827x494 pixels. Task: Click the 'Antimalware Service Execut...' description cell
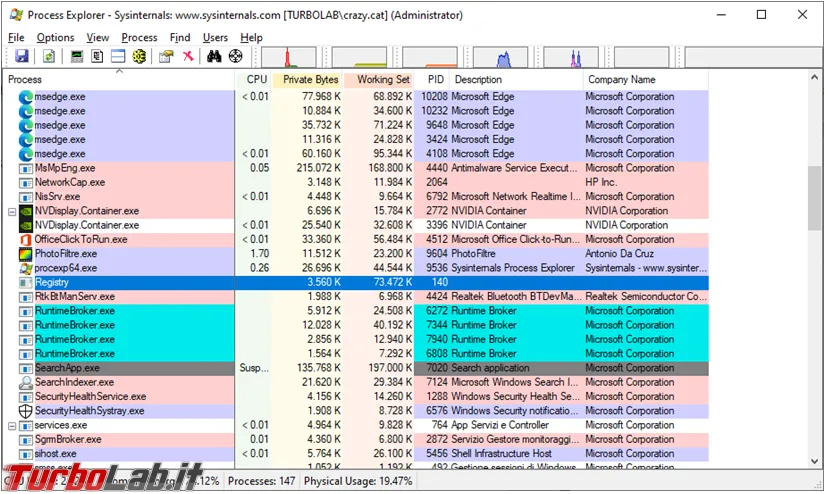pyautogui.click(x=514, y=169)
